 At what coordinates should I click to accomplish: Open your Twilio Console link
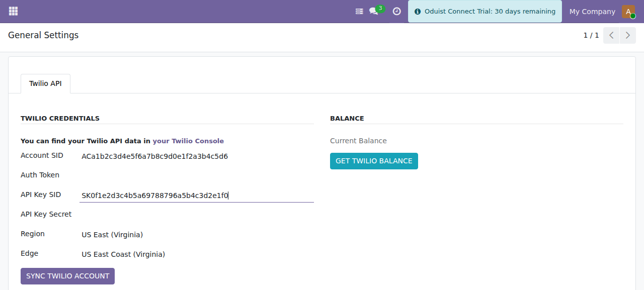coord(188,141)
